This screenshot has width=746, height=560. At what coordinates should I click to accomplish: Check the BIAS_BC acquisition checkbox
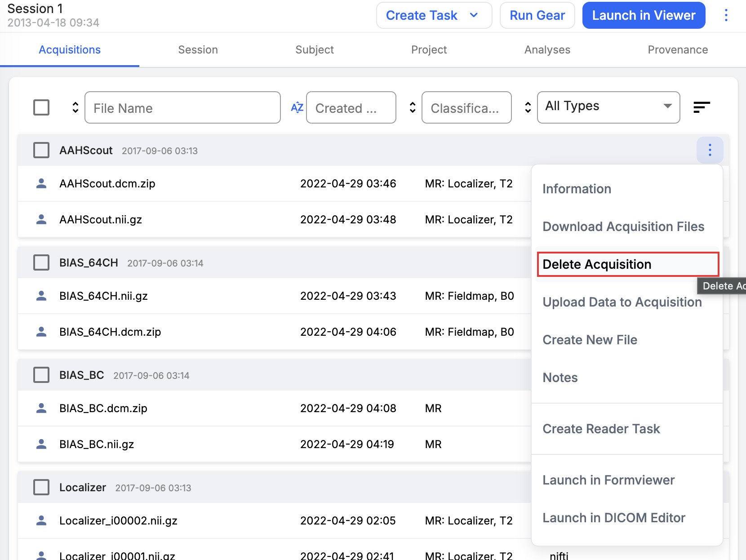(41, 375)
